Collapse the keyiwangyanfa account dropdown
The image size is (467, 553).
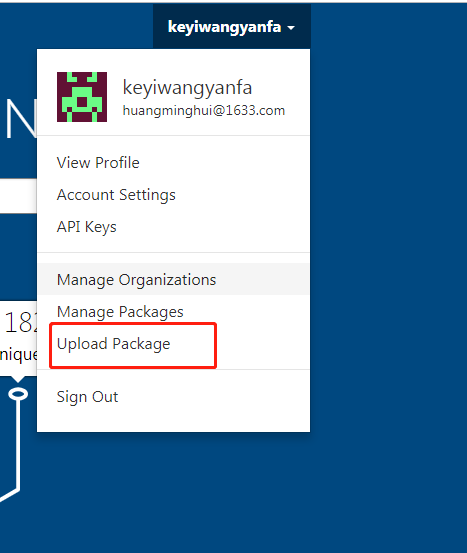232,26
